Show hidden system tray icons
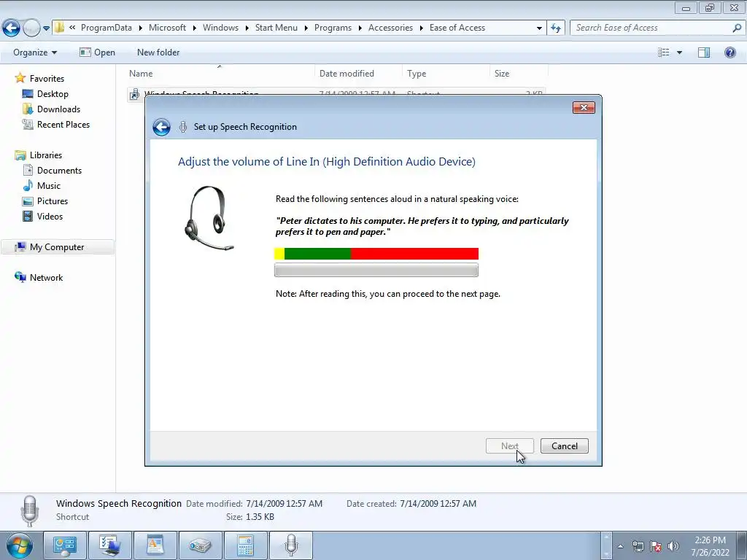 [x=620, y=546]
